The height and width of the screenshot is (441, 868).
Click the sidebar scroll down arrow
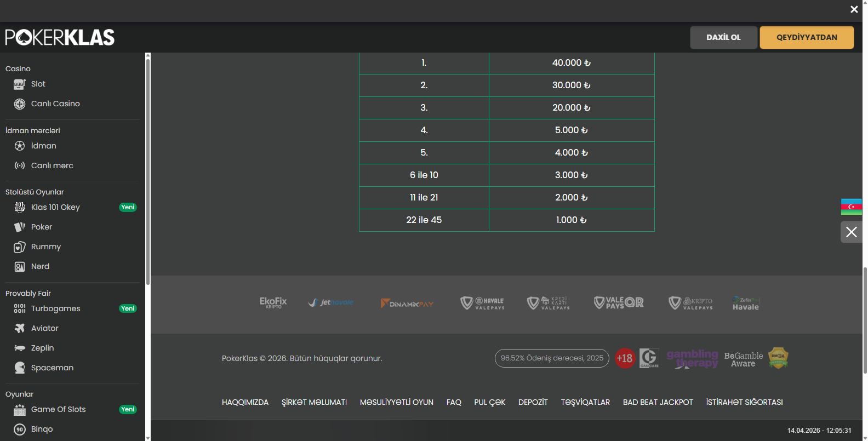pyautogui.click(x=148, y=438)
